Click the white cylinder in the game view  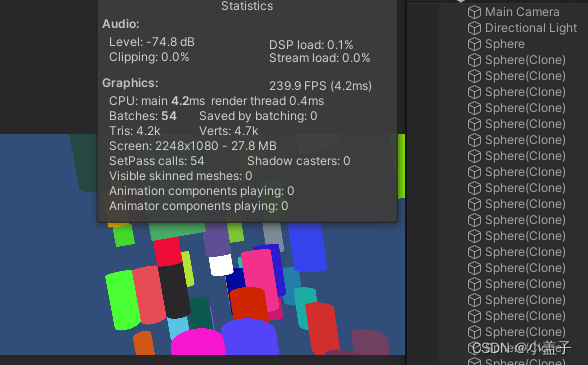pyautogui.click(x=221, y=265)
